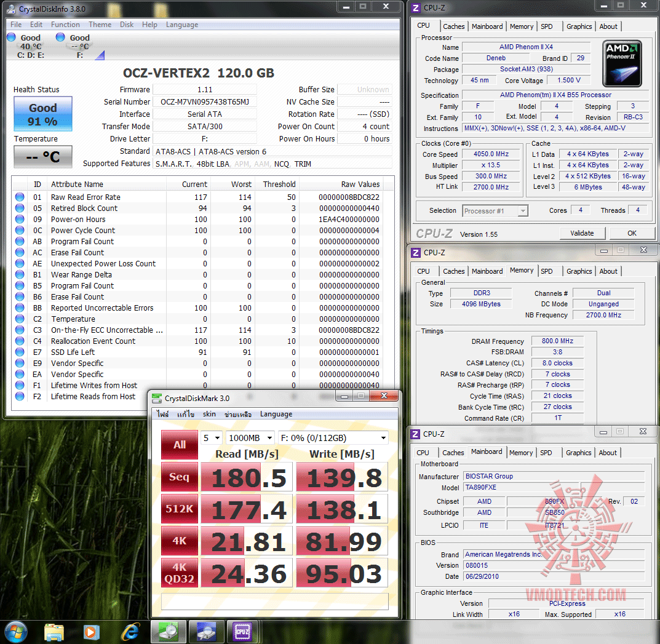Expand the F: 0% (0/112GB) drive selector
Viewport: 660px width, 644px height.
coord(333,437)
